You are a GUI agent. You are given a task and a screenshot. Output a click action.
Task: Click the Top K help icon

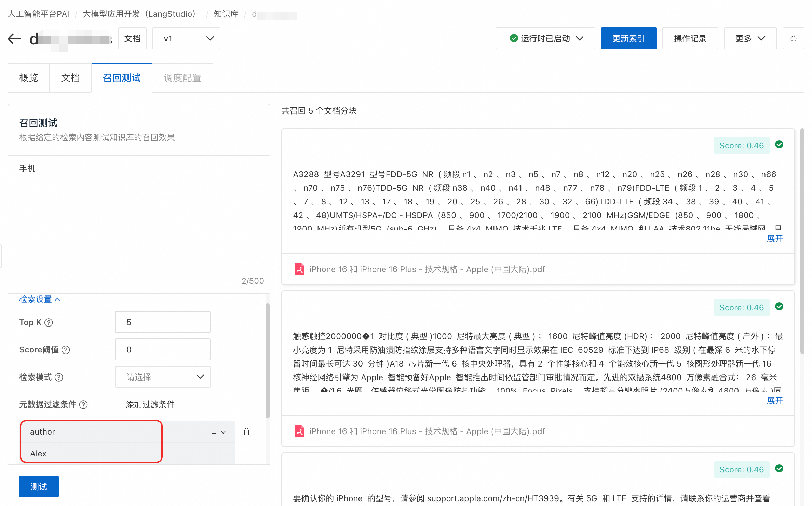pyautogui.click(x=49, y=322)
